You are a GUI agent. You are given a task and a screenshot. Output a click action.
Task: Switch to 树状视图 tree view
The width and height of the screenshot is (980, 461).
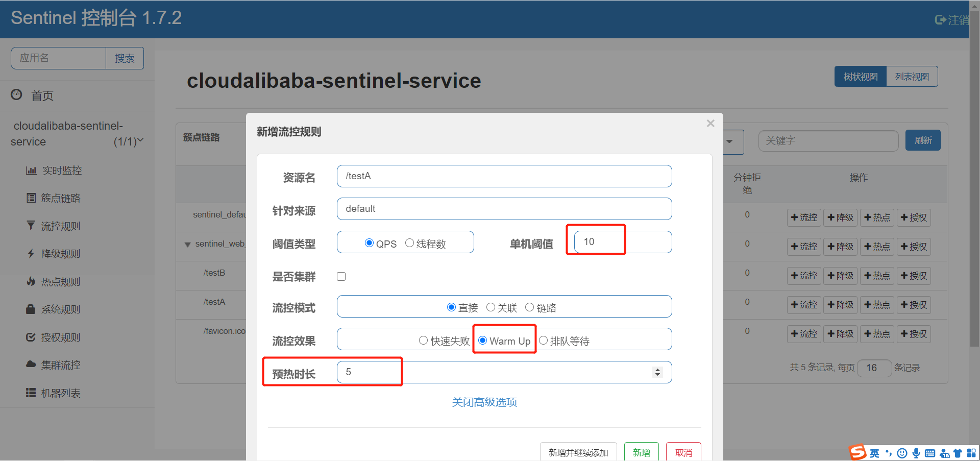click(861, 77)
